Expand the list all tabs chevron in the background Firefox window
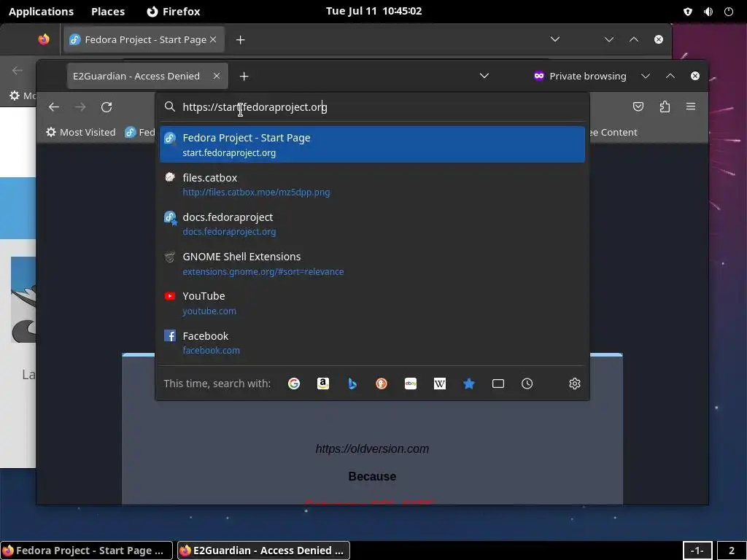Viewport: 747px width, 560px height. [x=555, y=39]
